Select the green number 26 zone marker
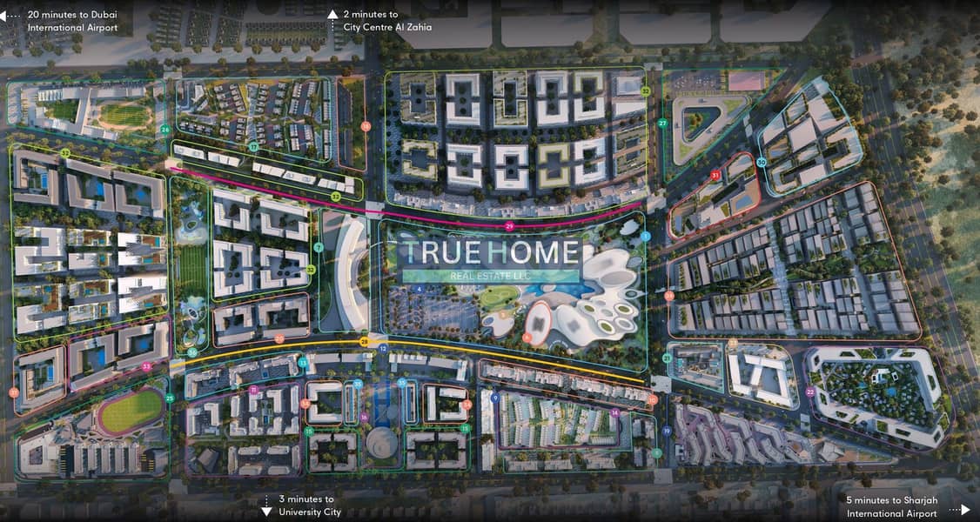980x522 pixels. tap(165, 130)
